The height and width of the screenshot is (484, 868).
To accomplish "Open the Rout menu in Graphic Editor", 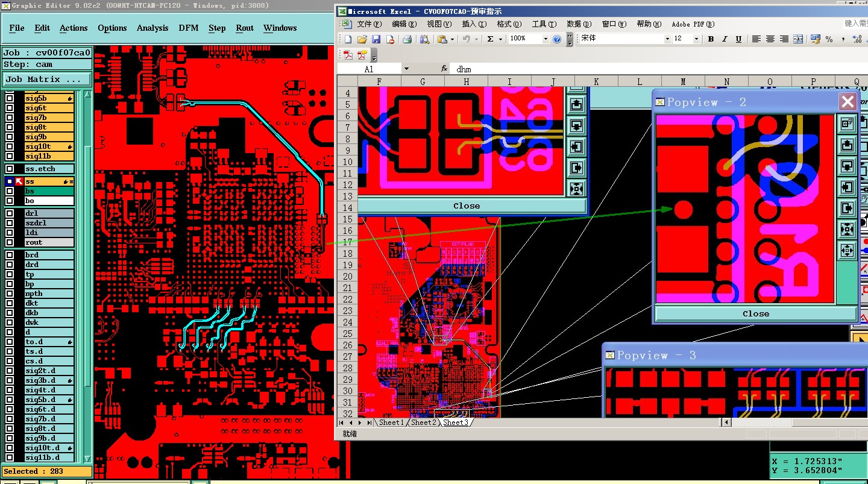I will point(245,28).
